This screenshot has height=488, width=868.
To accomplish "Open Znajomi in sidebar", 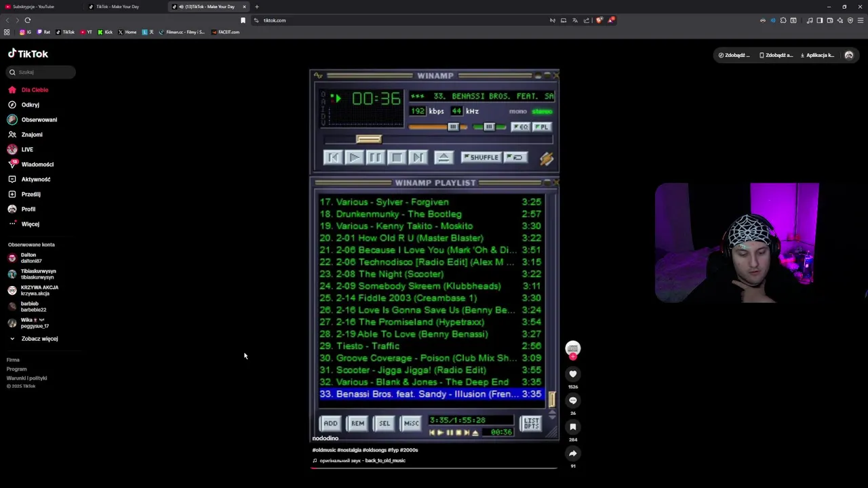I will (x=25, y=135).
